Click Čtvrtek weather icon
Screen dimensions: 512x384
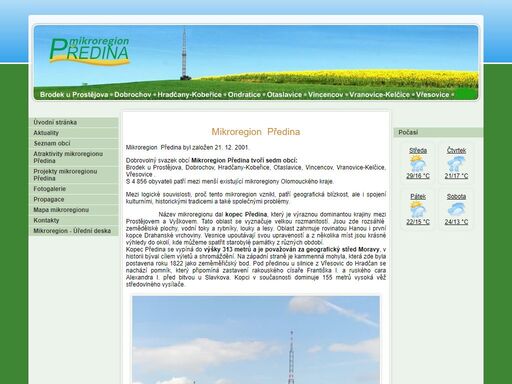click(x=456, y=163)
